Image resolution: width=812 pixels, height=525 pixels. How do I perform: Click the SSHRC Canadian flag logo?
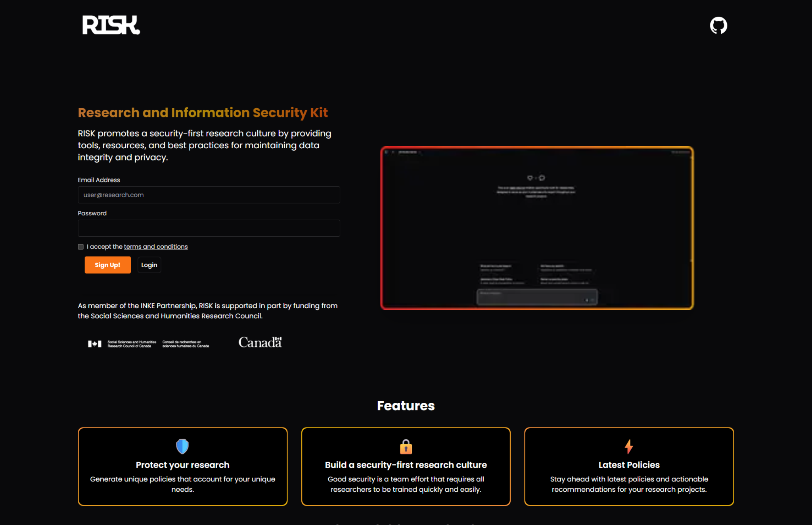(94, 343)
